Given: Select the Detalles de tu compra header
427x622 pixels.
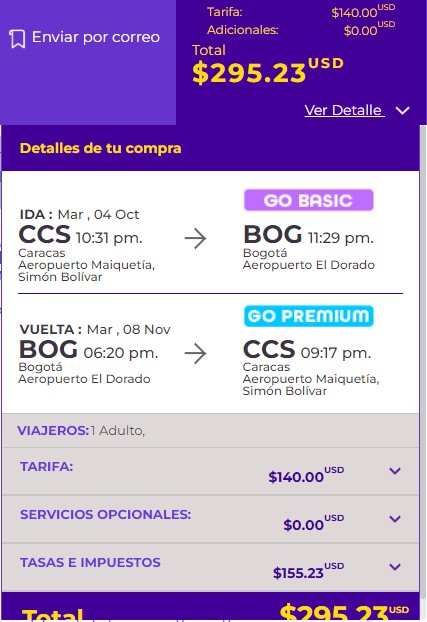Looking at the screenshot, I should (101, 148).
